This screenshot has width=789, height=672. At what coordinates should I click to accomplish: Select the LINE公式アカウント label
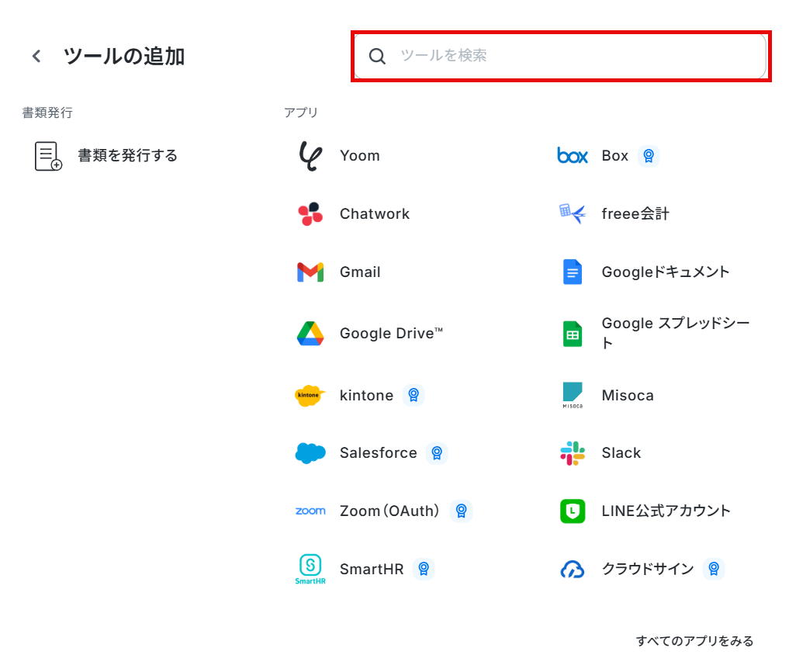pyautogui.click(x=666, y=511)
